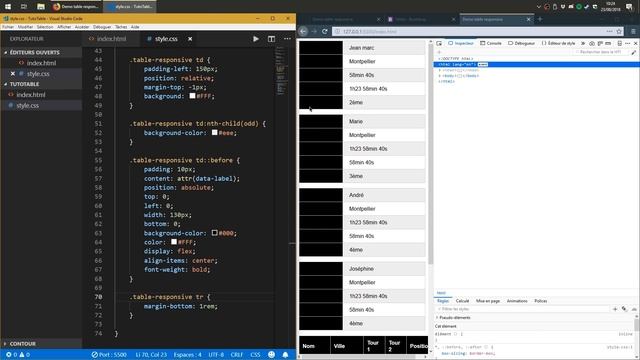
Task: Switch to the Éditeur de style tab
Action: tap(558, 43)
